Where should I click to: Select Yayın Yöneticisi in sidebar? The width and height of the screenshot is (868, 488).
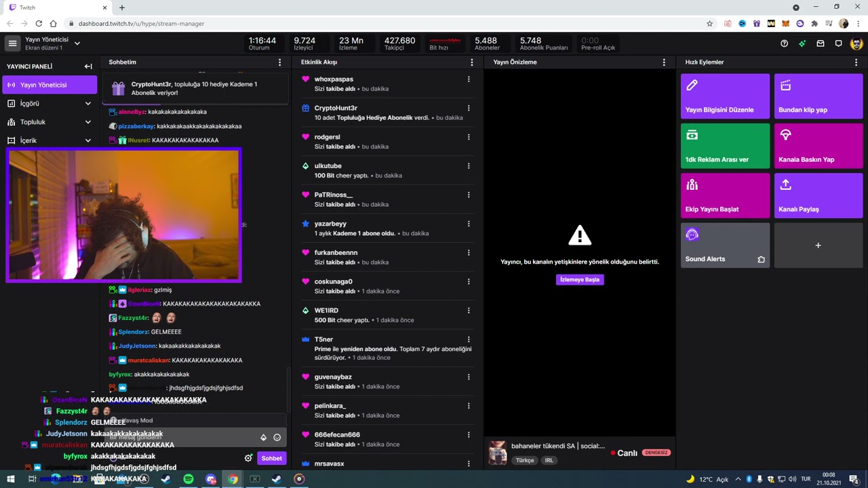pyautogui.click(x=50, y=85)
